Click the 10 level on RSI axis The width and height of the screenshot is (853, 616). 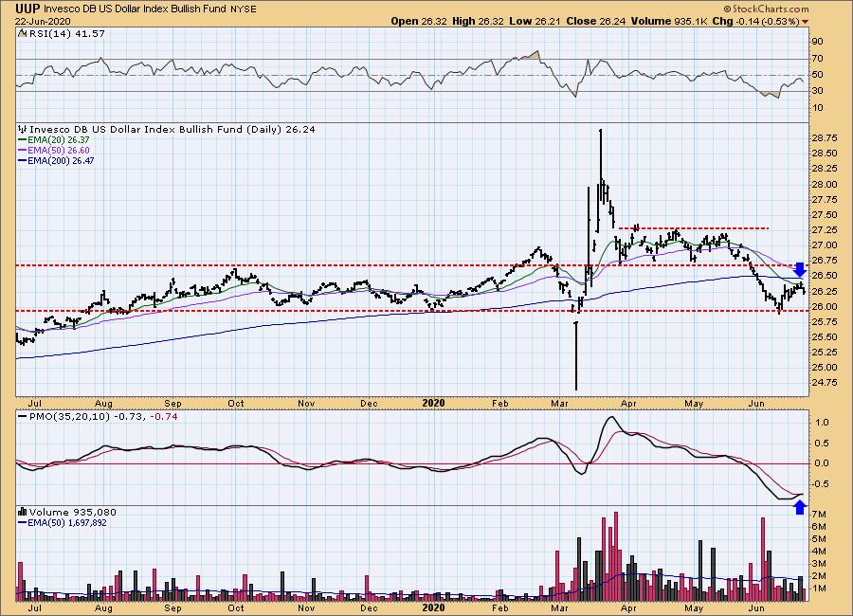(x=817, y=108)
